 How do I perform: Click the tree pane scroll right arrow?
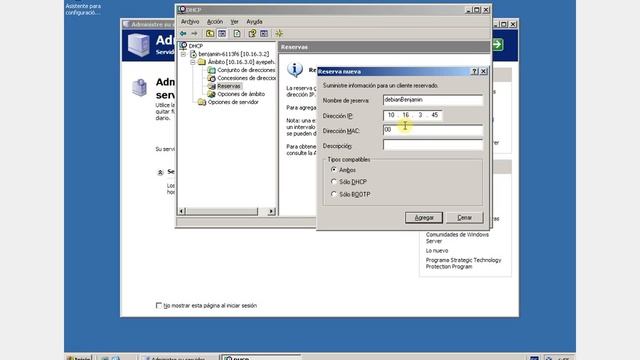tap(271, 211)
